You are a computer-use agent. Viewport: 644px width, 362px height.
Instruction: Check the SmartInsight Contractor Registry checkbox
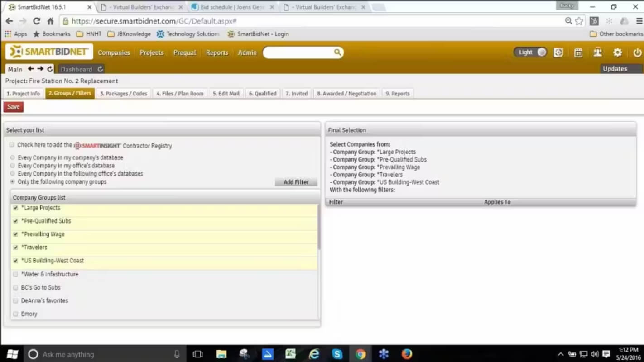click(x=12, y=145)
